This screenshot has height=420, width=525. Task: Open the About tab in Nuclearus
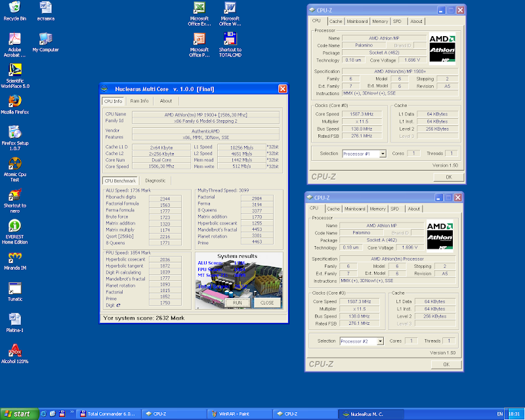(x=166, y=101)
